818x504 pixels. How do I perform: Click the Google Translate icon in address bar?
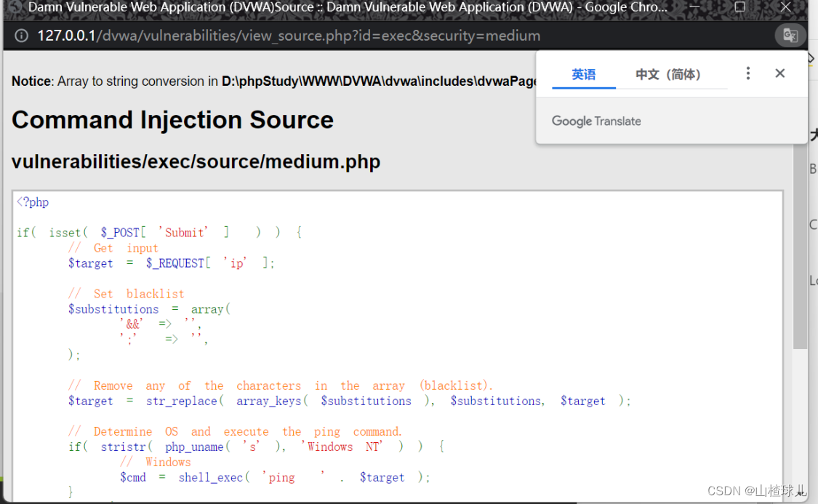[x=790, y=36]
